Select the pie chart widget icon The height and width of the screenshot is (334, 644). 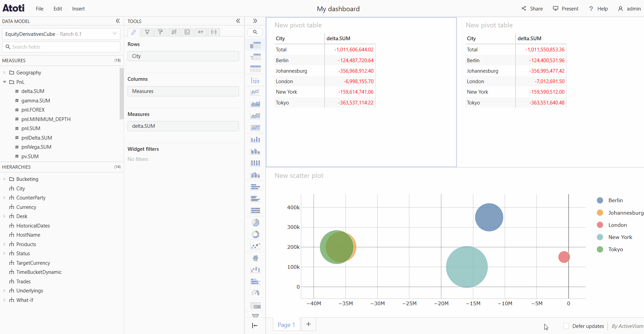pos(256,222)
